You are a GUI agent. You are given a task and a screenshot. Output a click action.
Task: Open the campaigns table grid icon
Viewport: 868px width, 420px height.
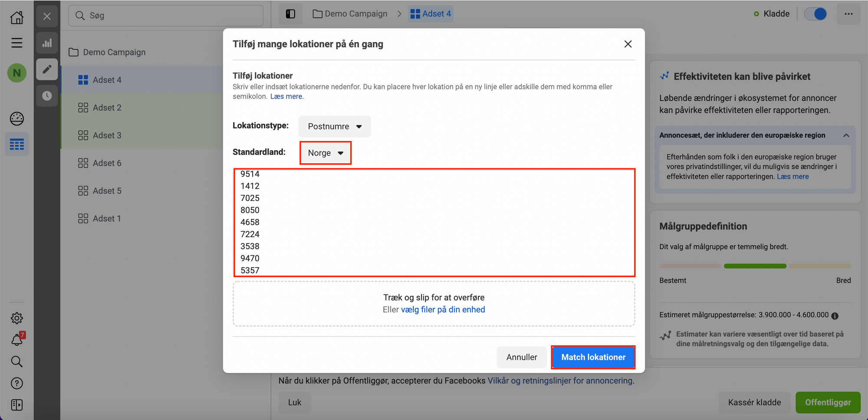17,144
